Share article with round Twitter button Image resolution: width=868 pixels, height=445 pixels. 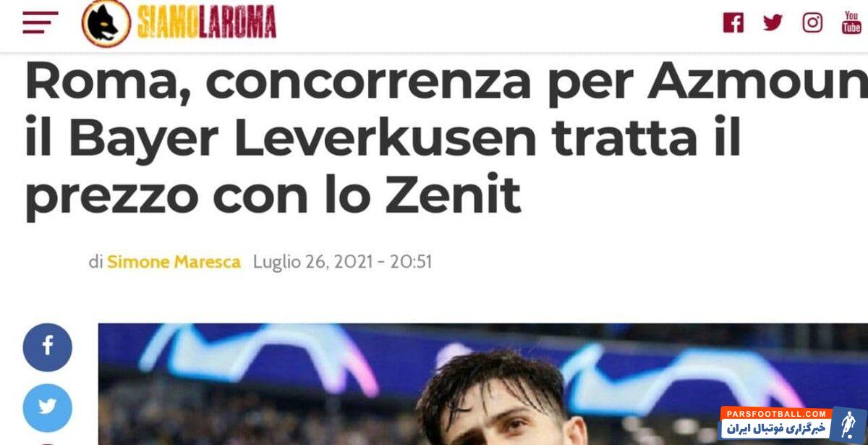[x=48, y=408]
